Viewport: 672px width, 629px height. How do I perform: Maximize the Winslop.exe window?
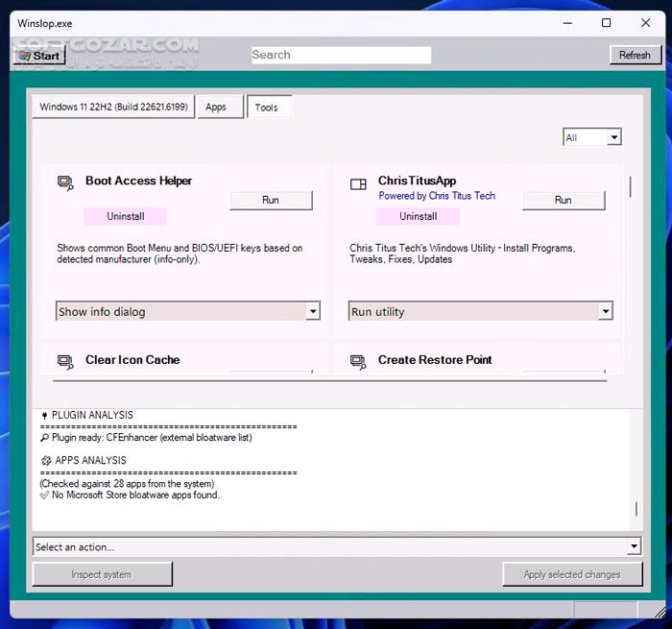click(x=606, y=23)
